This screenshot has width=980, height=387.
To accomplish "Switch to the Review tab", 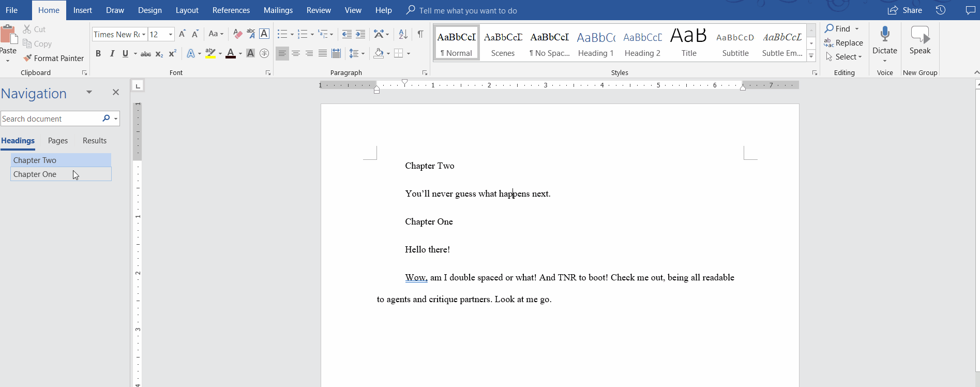I will 319,10.
